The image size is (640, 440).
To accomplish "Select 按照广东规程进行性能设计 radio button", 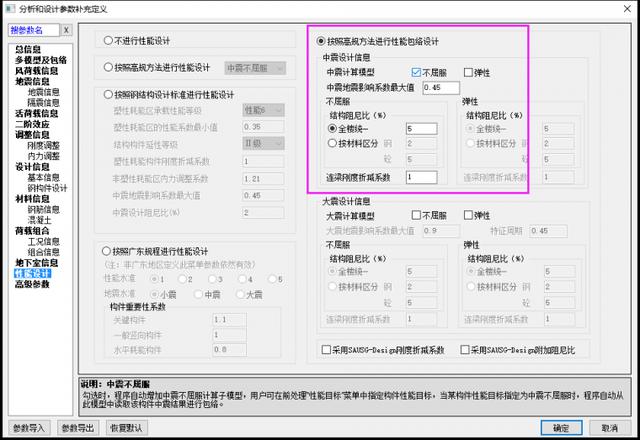I will 106,251.
